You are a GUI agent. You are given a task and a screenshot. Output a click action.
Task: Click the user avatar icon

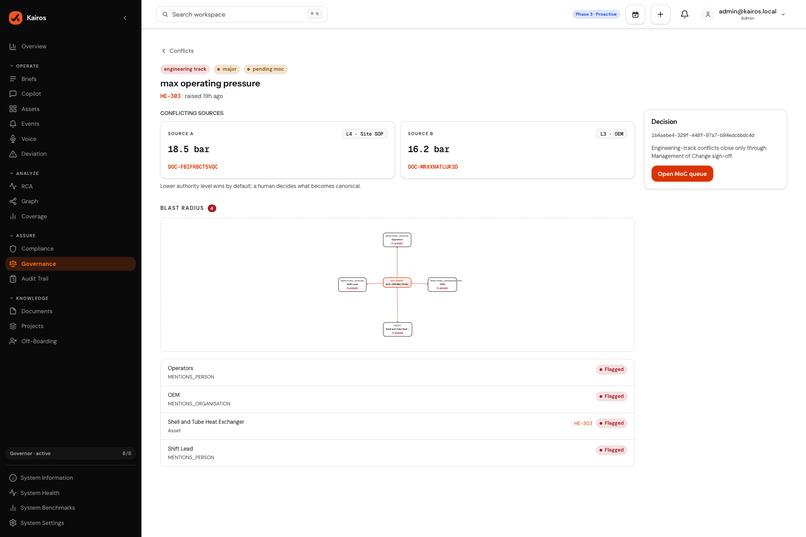point(708,14)
